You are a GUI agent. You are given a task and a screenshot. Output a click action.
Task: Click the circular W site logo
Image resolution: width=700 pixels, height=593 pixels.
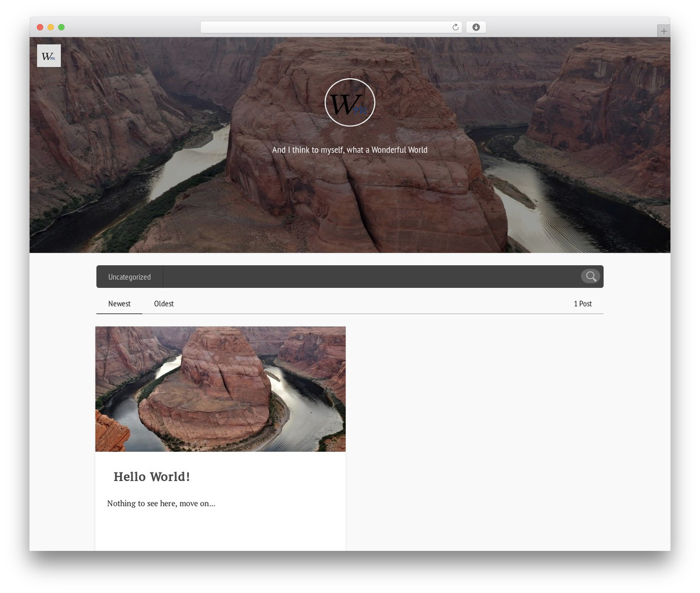[x=350, y=102]
